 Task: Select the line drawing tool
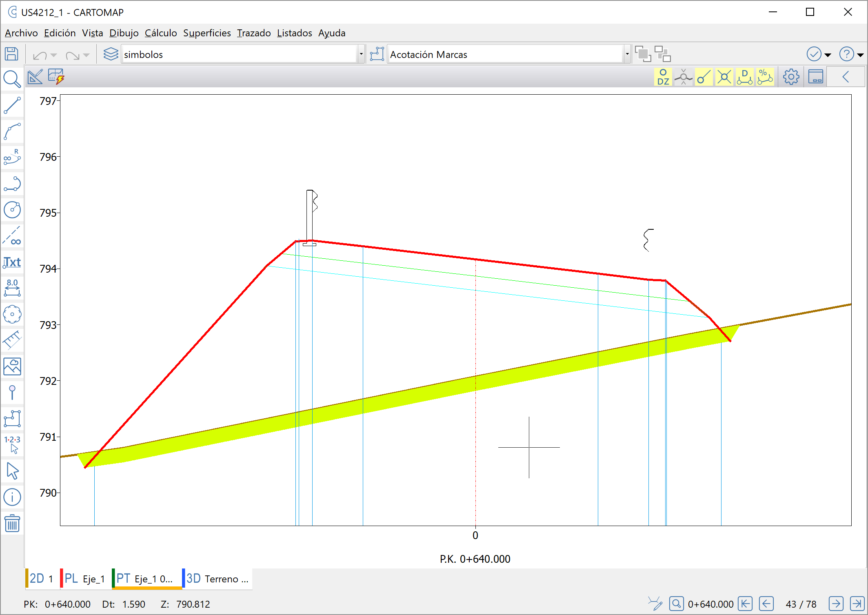(12, 105)
